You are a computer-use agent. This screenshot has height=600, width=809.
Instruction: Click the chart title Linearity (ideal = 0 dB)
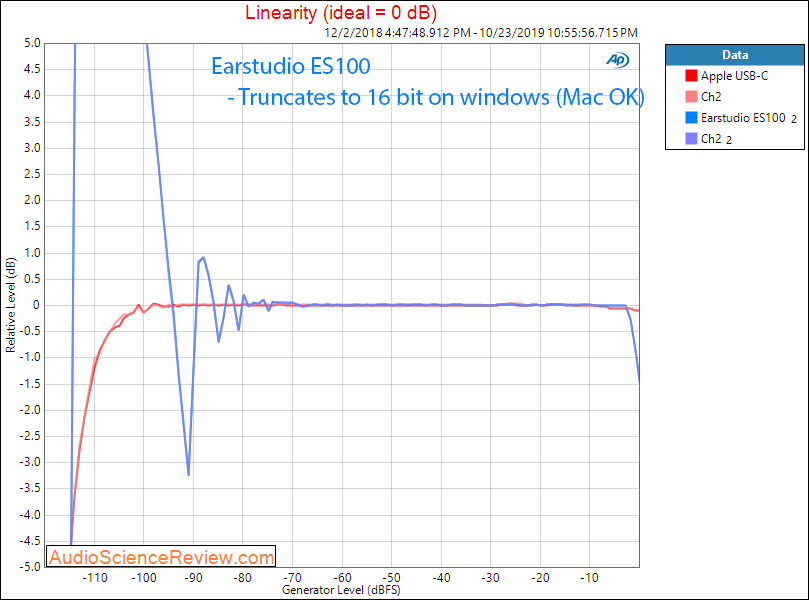[x=341, y=12]
